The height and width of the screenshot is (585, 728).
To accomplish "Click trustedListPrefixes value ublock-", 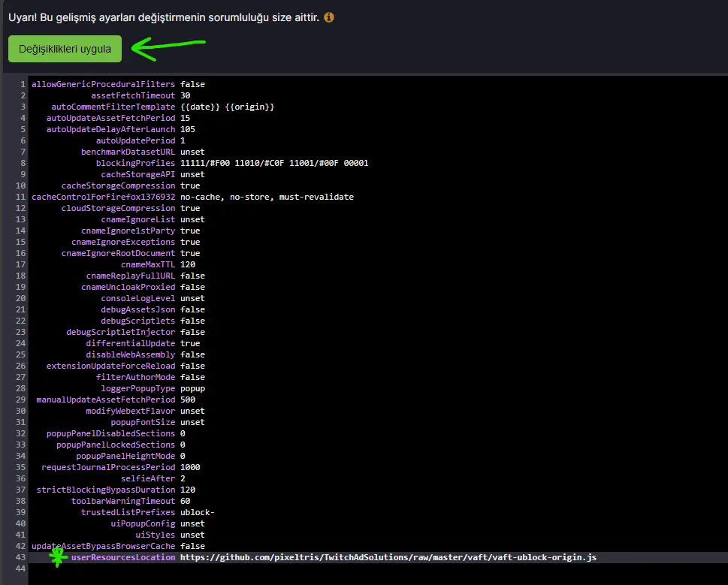I will [198, 512].
